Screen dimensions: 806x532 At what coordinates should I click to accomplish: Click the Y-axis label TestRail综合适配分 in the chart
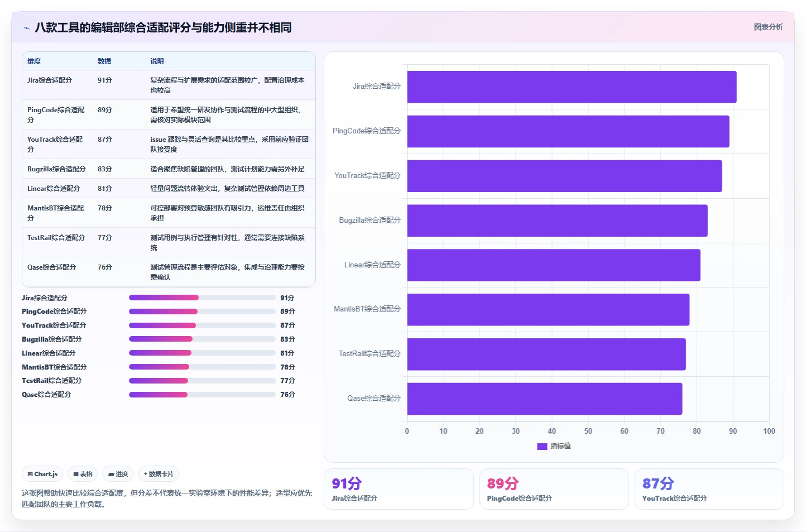[370, 354]
